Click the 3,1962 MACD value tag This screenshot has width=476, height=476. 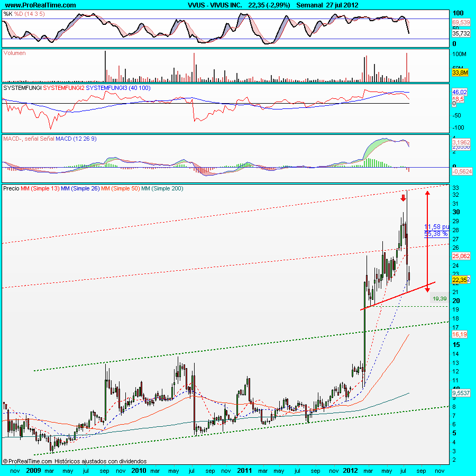coord(461,142)
